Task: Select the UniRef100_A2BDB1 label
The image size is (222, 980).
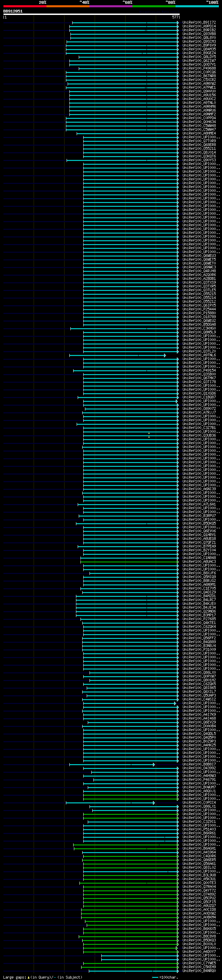Action: click(199, 278)
